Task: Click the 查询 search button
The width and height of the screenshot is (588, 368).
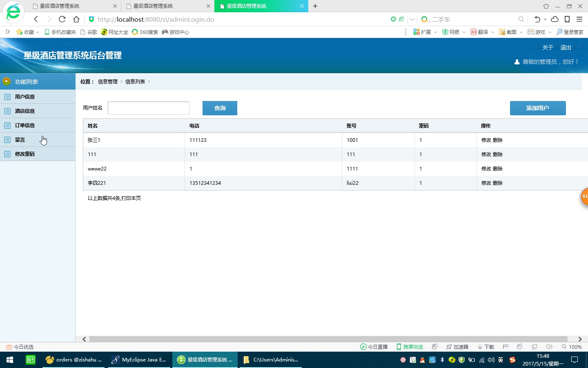Action: (220, 108)
